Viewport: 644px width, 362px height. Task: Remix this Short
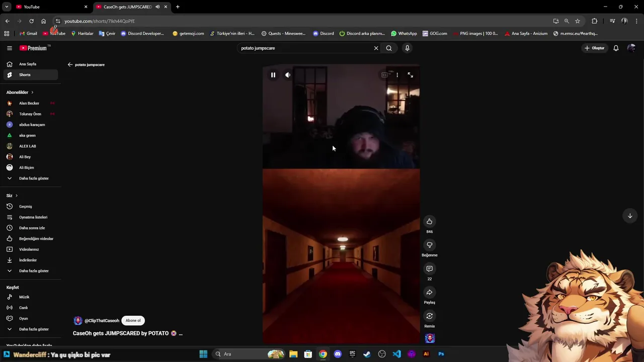click(x=429, y=316)
